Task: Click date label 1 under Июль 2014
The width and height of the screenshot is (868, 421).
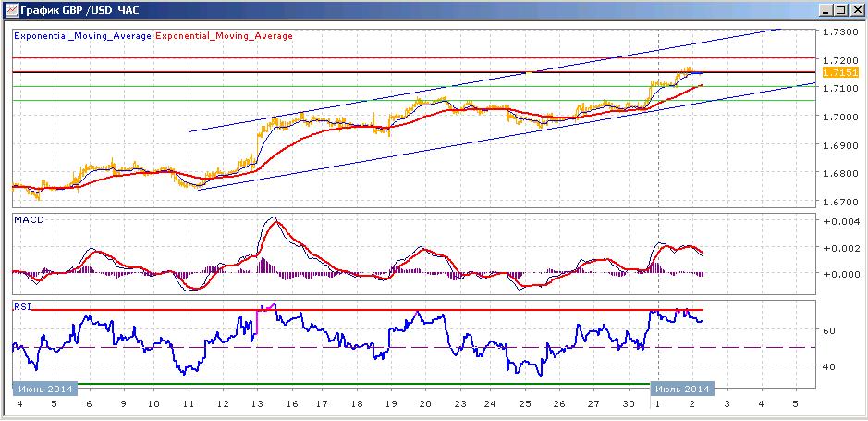Action: [659, 403]
